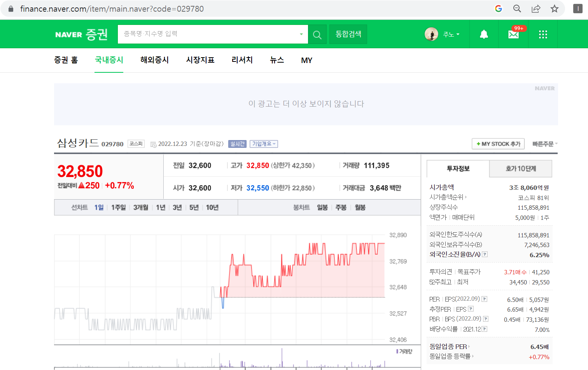Click the browser zoom magnifier icon
Viewport: 588px width, 370px height.
(x=517, y=9)
